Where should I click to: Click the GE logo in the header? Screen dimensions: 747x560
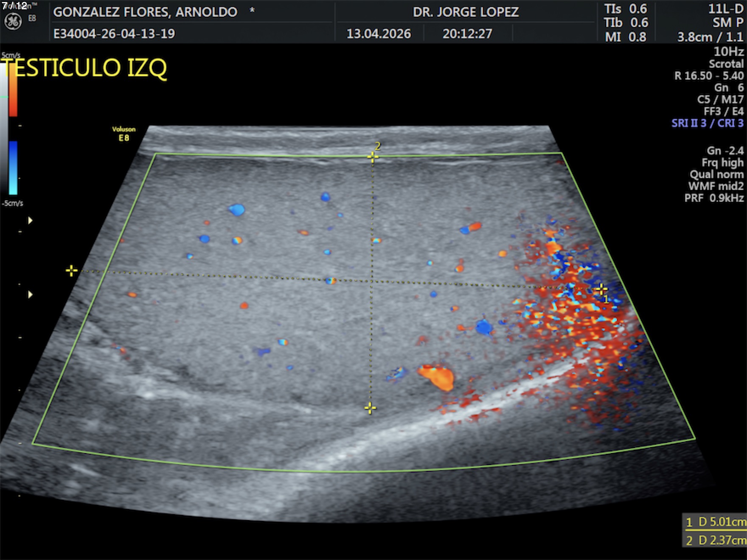[x=13, y=22]
